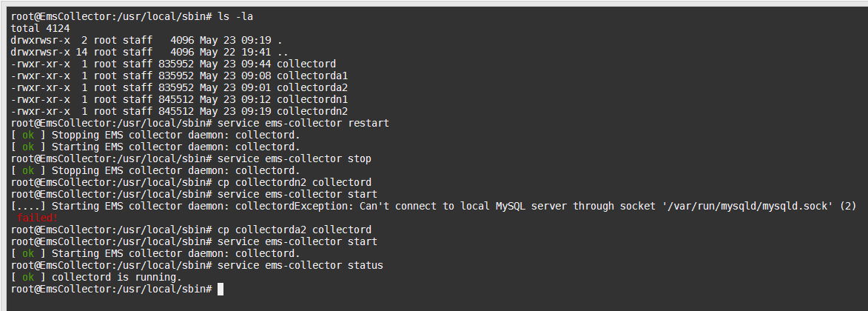This screenshot has height=311, width=868.
Task: Click the green 'ok' beside collectord is running
Action: (x=28, y=277)
